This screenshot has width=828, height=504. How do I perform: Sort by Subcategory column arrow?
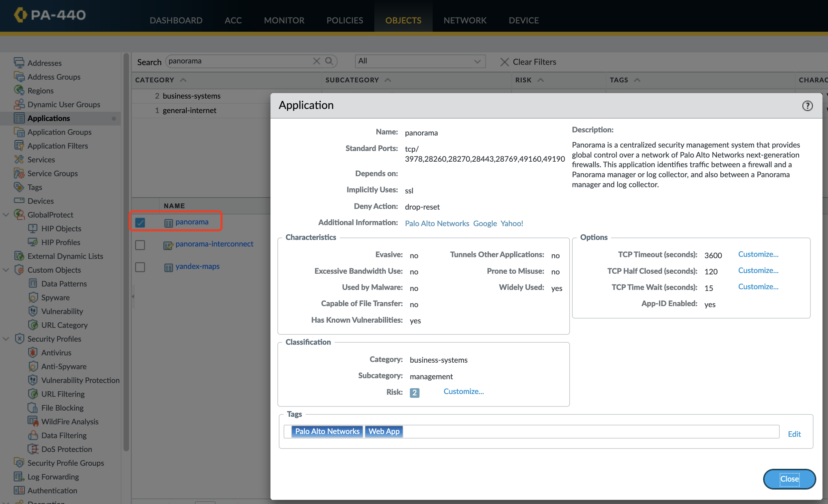(x=388, y=80)
